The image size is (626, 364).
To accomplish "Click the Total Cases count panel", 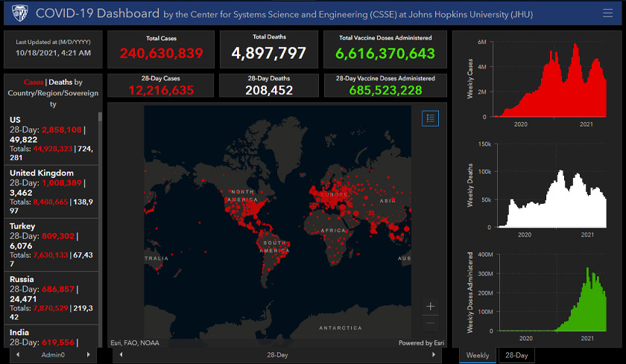I will (x=165, y=48).
